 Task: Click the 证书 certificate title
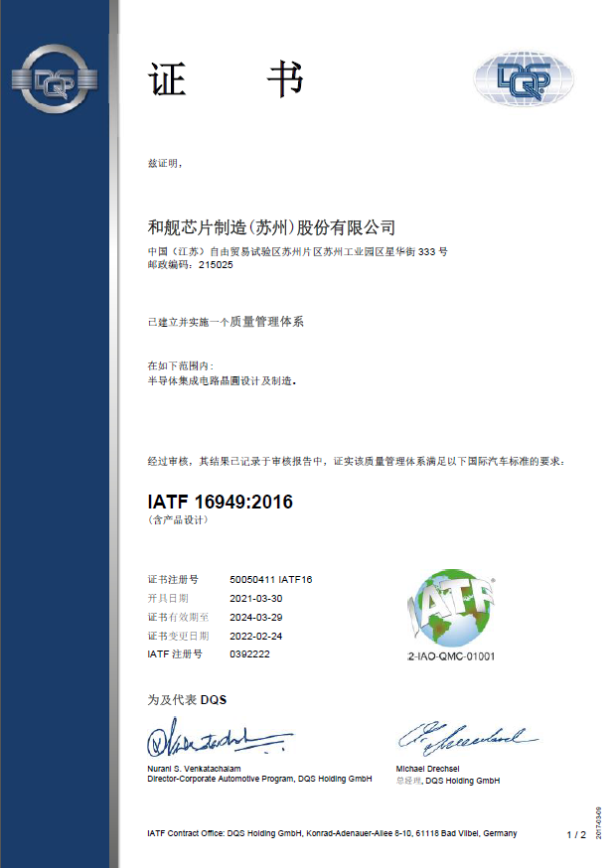click(226, 80)
